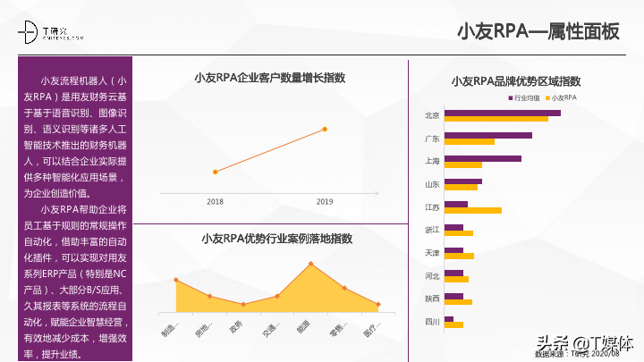Click the 2019 axis label
Viewport: 644px width, 362px height.
pyautogui.click(x=325, y=201)
